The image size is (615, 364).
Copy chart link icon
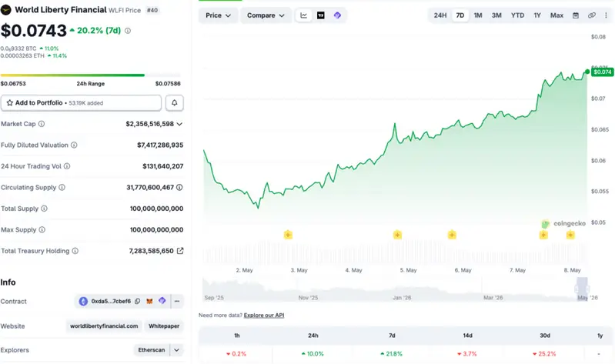coord(591,15)
